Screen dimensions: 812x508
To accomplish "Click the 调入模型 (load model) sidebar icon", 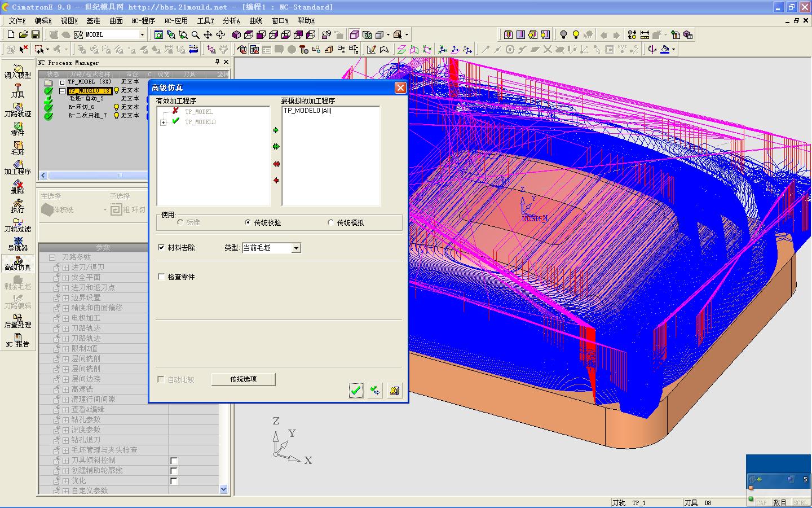I will click(x=17, y=71).
